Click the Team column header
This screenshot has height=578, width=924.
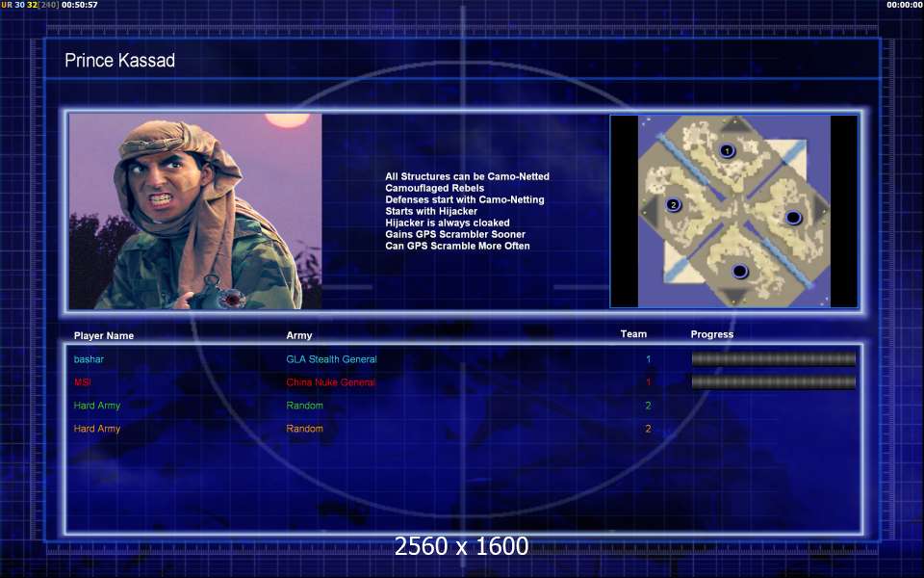tap(633, 334)
